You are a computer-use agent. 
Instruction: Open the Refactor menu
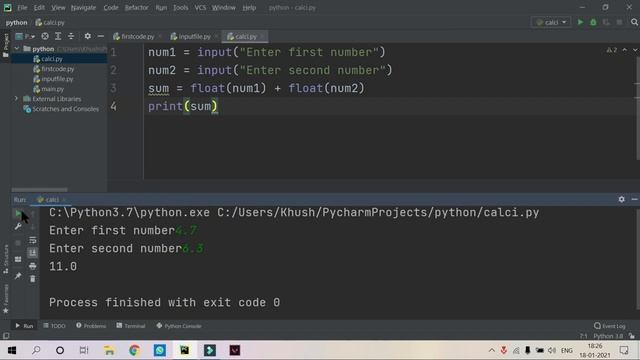pos(136,7)
